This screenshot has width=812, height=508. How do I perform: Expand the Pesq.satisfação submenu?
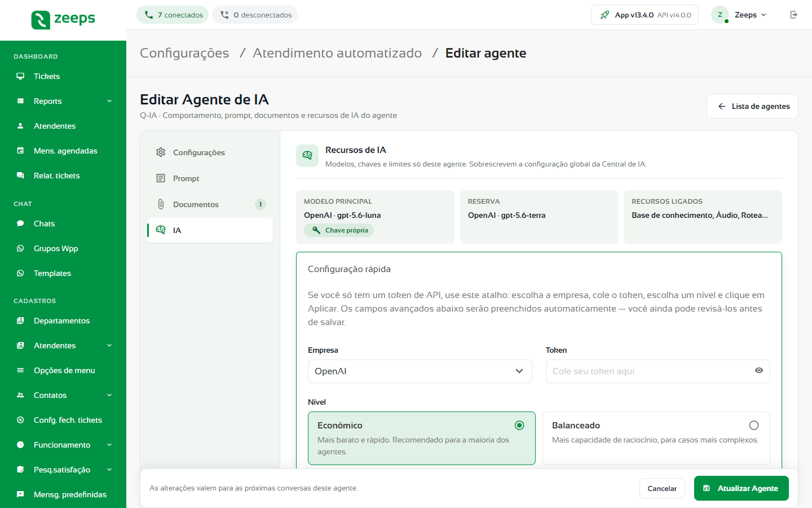(109, 470)
